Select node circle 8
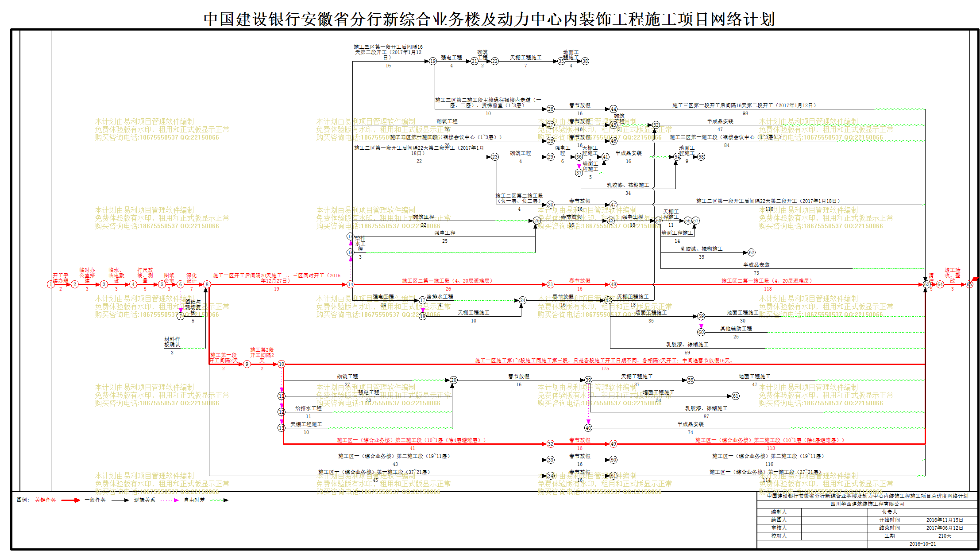Screen dimensions: 980x551 (207, 284)
